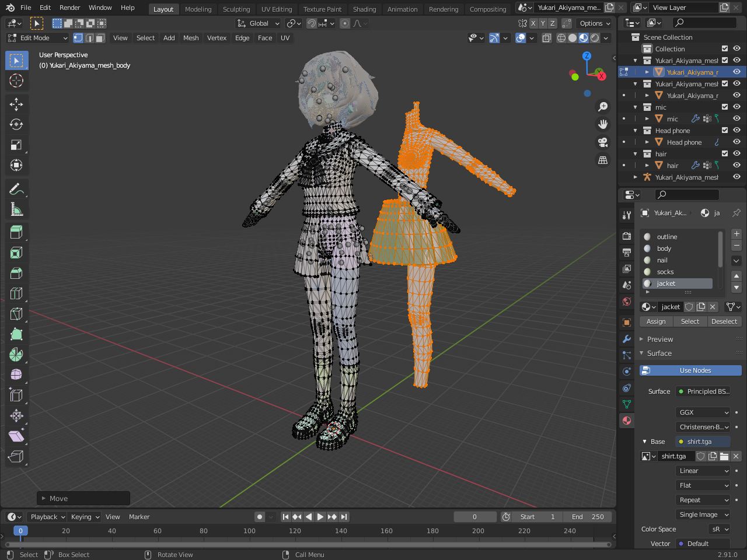Open the Playback dropdown in timeline
This screenshot has height=560, width=747.
[47, 517]
